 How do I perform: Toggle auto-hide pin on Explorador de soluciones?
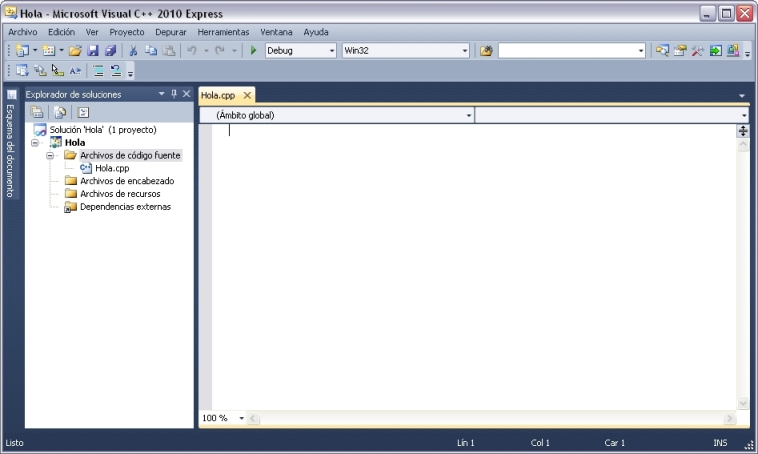click(x=174, y=94)
